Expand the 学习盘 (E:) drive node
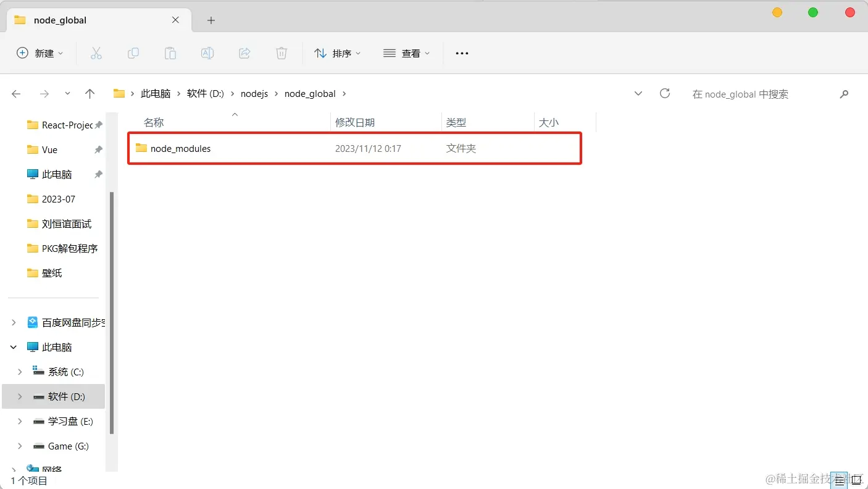 coord(20,421)
